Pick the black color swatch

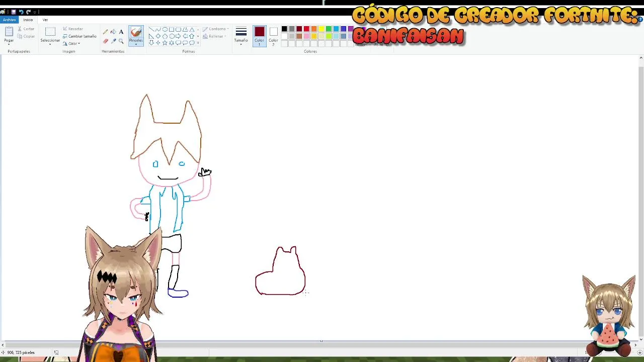tap(284, 29)
